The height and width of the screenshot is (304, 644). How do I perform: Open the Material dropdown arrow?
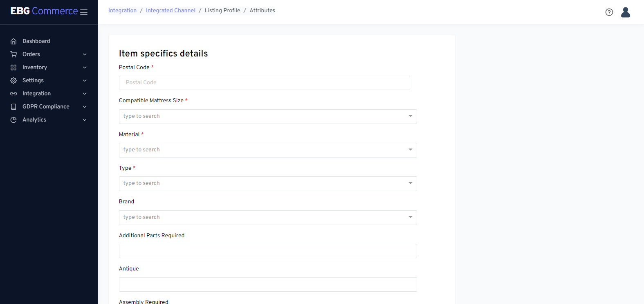point(410,150)
